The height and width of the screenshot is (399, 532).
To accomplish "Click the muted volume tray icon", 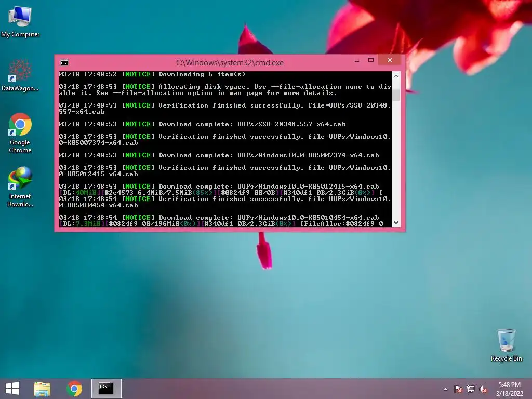I will tap(483, 389).
